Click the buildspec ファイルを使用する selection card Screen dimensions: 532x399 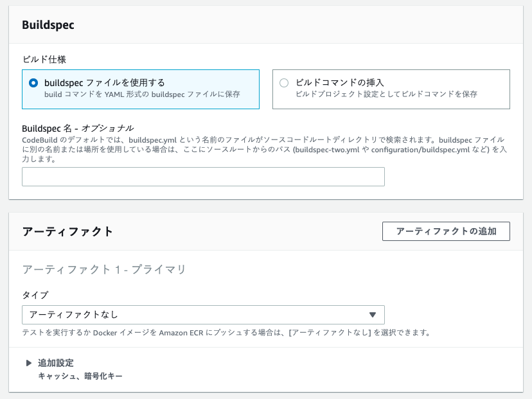pyautogui.click(x=139, y=89)
